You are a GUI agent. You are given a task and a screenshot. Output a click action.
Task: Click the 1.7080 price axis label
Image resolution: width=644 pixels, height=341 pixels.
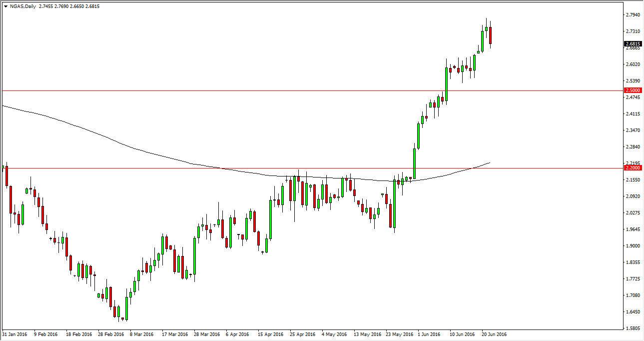[632, 295]
